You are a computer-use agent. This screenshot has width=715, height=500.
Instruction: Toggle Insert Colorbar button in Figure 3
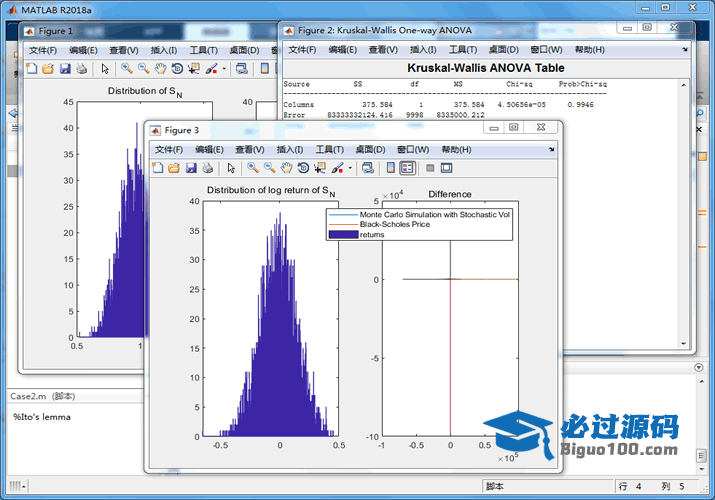tap(391, 168)
